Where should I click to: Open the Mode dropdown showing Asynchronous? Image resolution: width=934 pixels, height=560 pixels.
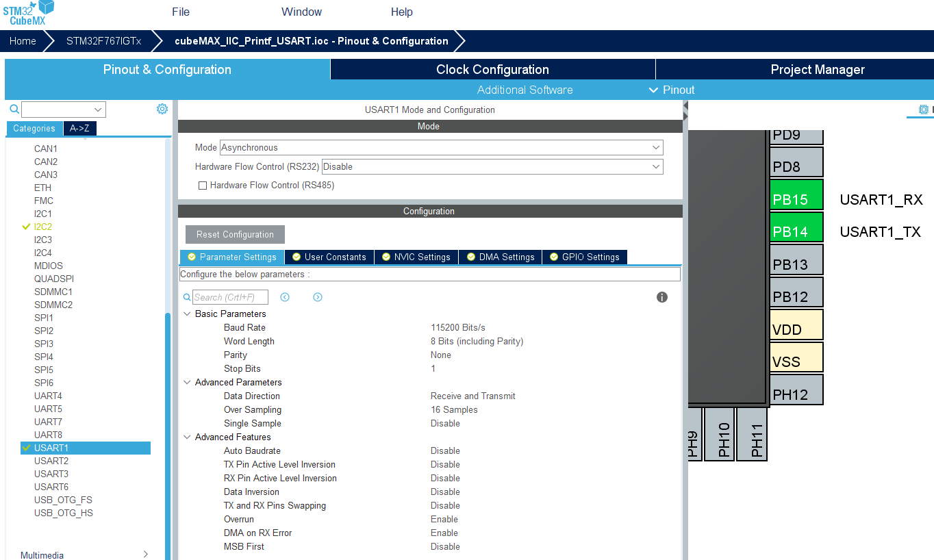tap(442, 147)
